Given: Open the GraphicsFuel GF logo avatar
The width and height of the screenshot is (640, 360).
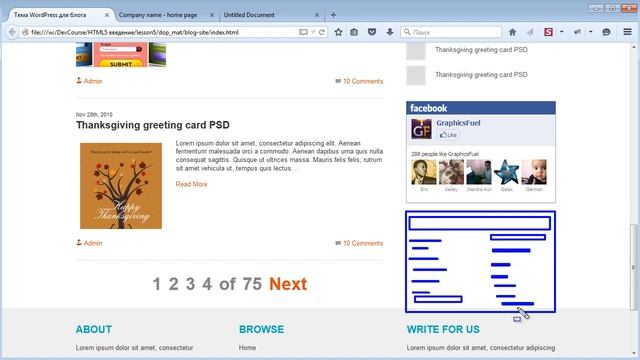Looking at the screenshot, I should (x=421, y=129).
